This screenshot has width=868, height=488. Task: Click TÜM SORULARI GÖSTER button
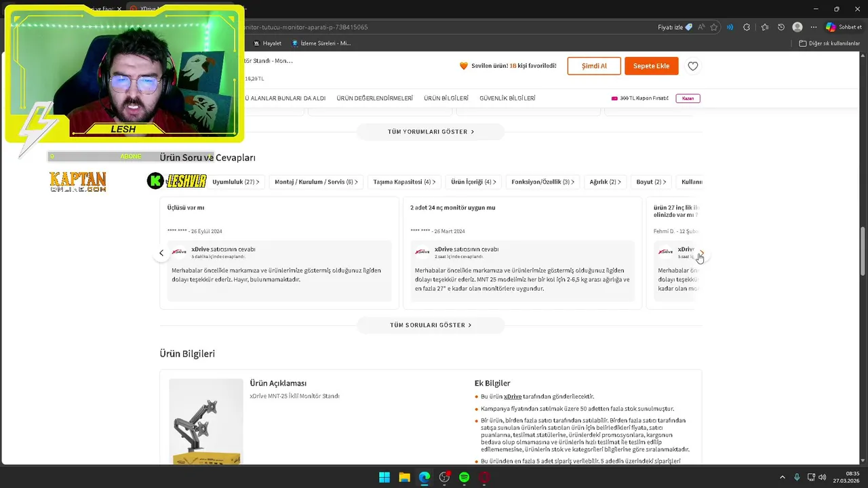click(431, 325)
